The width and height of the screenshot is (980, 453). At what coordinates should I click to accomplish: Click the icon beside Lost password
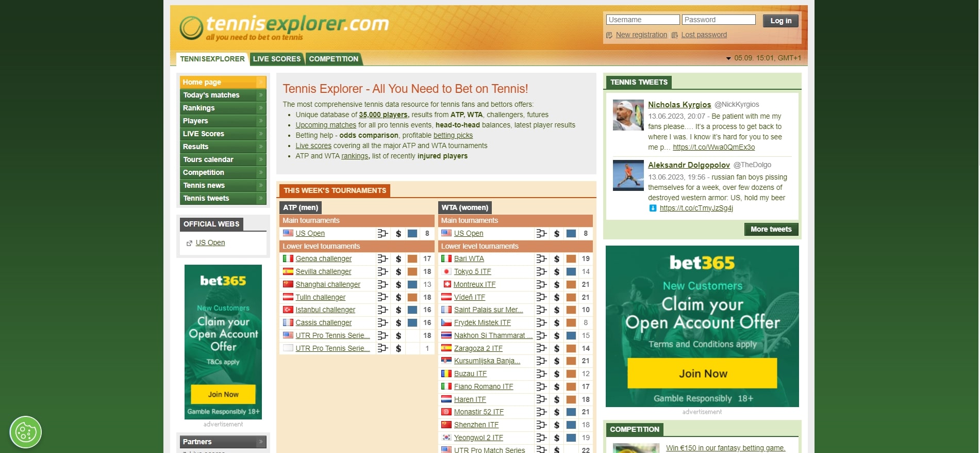point(674,35)
